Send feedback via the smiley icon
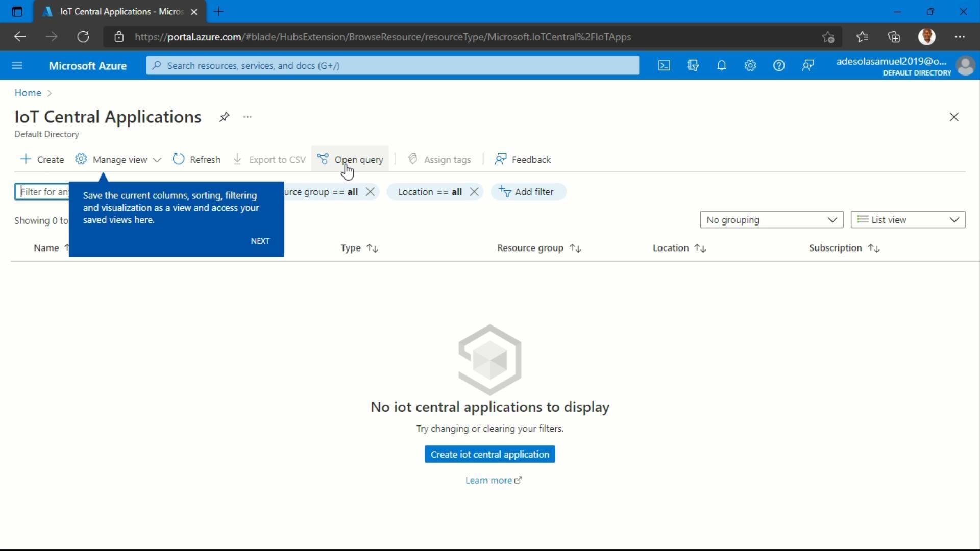This screenshot has width=980, height=551. coord(808,65)
